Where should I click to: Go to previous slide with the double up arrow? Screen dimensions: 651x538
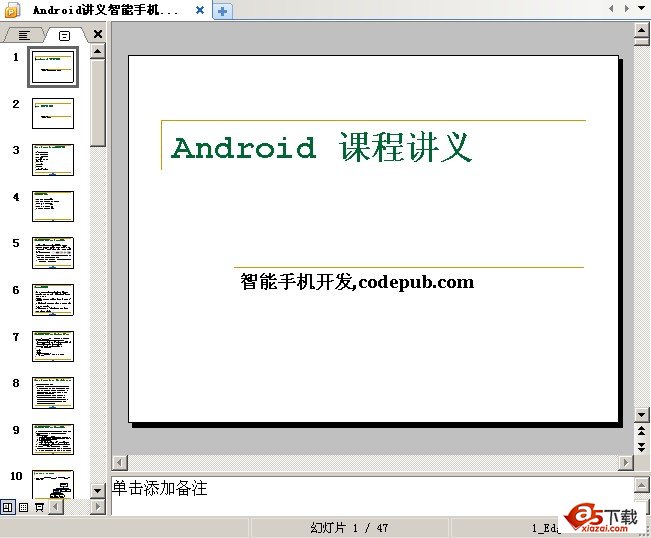[641, 430]
